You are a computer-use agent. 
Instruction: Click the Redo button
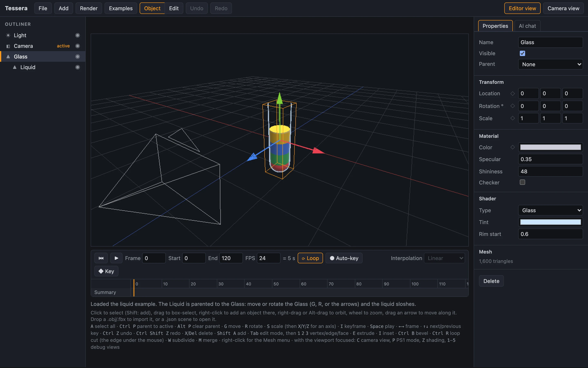click(x=221, y=8)
